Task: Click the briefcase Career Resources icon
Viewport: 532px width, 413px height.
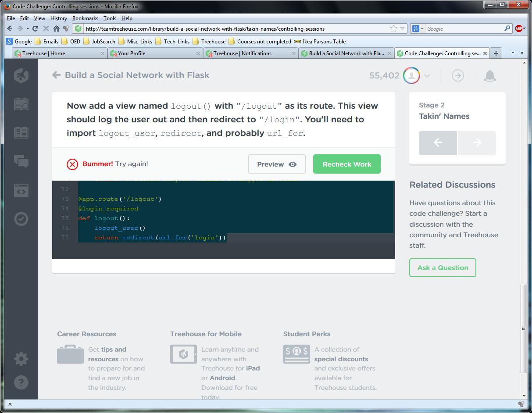Action: click(x=70, y=354)
